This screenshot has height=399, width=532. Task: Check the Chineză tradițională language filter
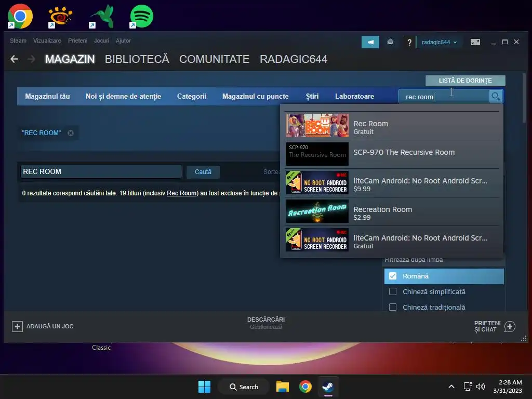click(393, 308)
